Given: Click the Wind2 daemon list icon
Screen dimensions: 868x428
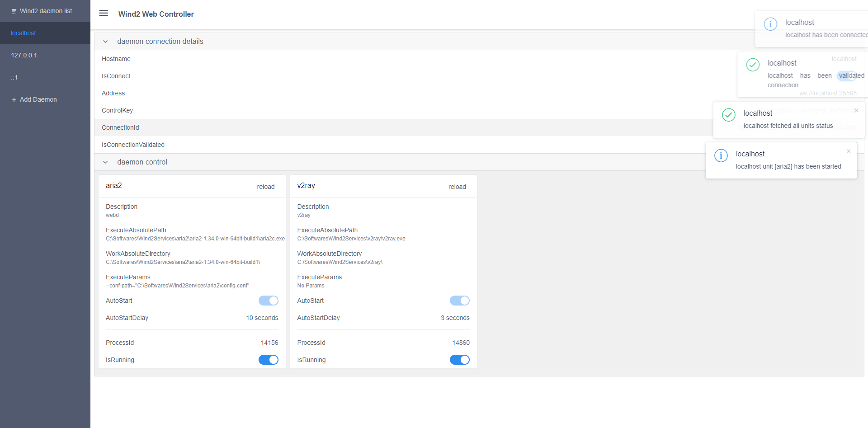Looking at the screenshot, I should (x=14, y=11).
